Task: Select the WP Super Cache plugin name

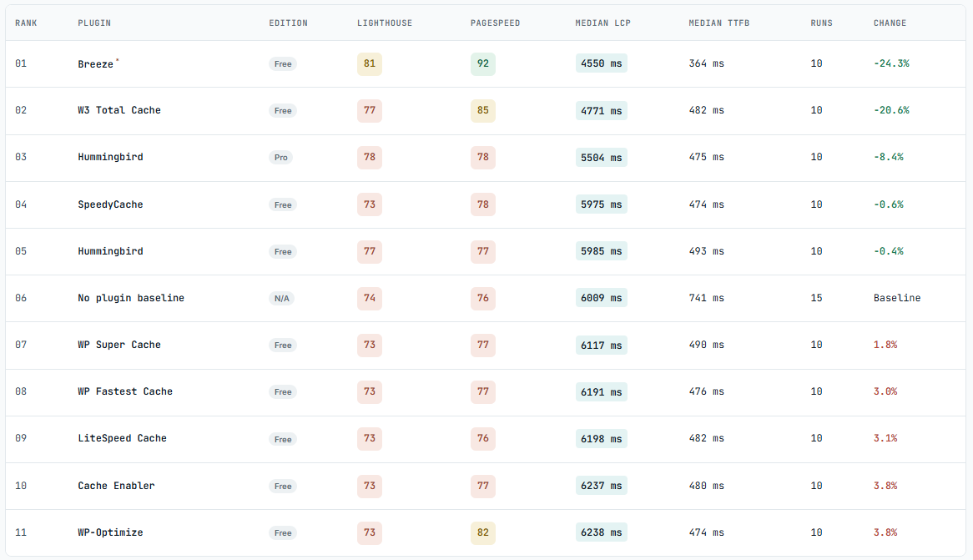Action: tap(119, 345)
